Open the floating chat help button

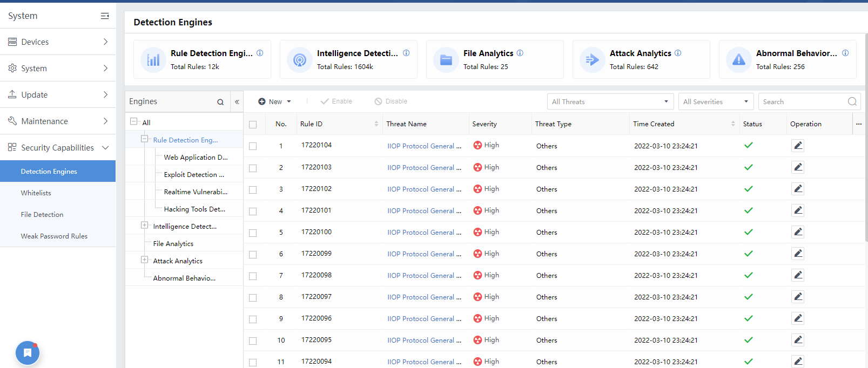(x=28, y=353)
